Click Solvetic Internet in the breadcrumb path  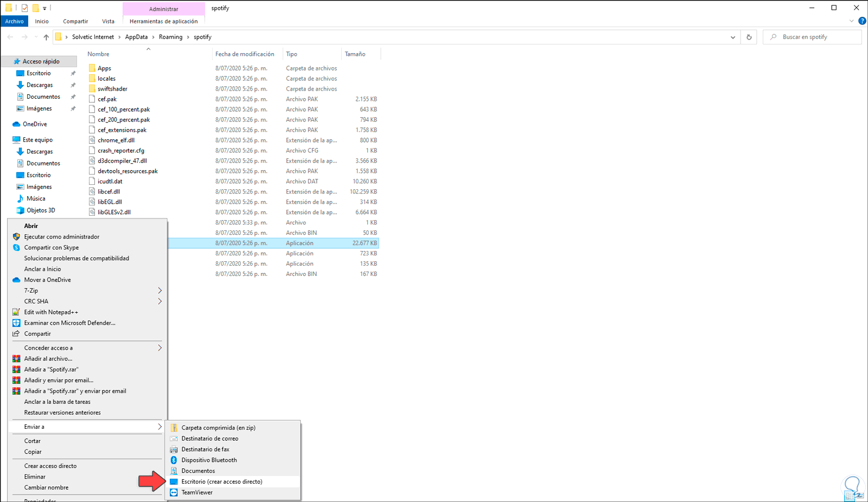point(93,37)
